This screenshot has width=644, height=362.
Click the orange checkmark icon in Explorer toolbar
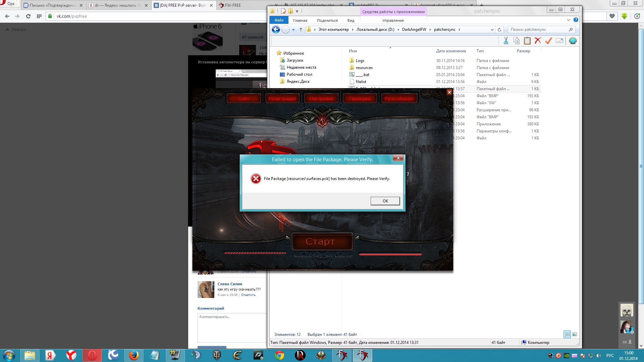(548, 41)
